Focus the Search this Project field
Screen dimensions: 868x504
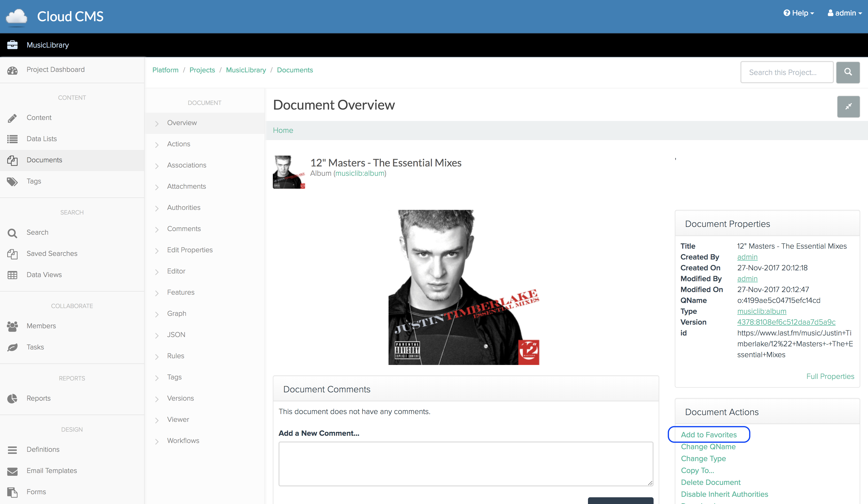(787, 72)
